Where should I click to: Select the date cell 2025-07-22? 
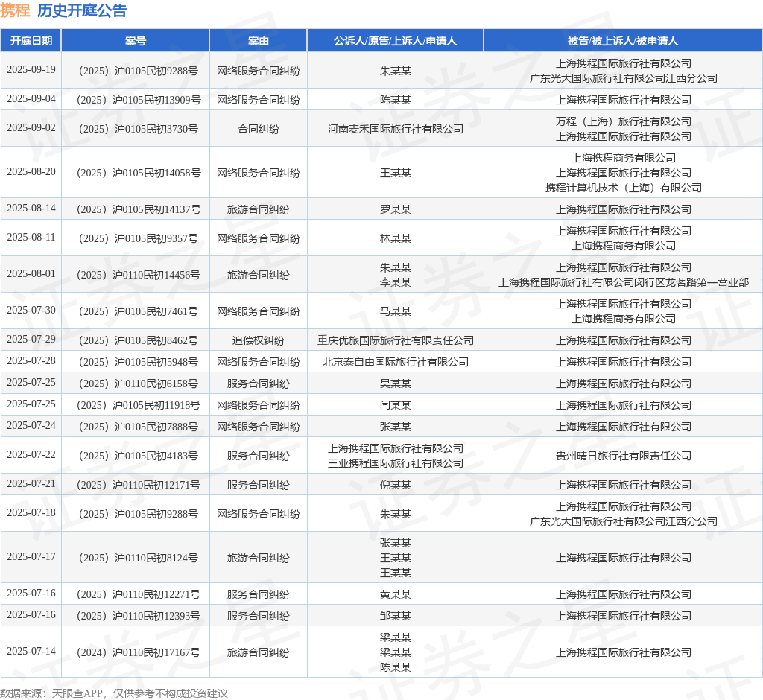point(31,455)
